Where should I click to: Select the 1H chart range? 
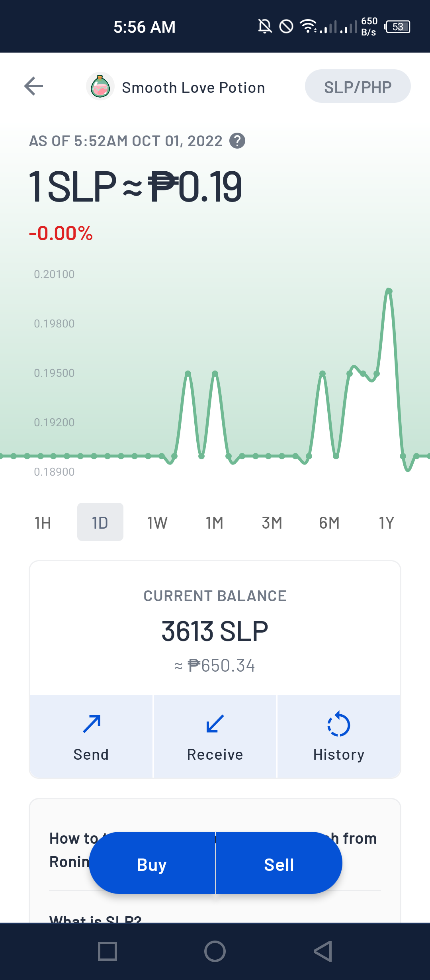pyautogui.click(x=43, y=522)
